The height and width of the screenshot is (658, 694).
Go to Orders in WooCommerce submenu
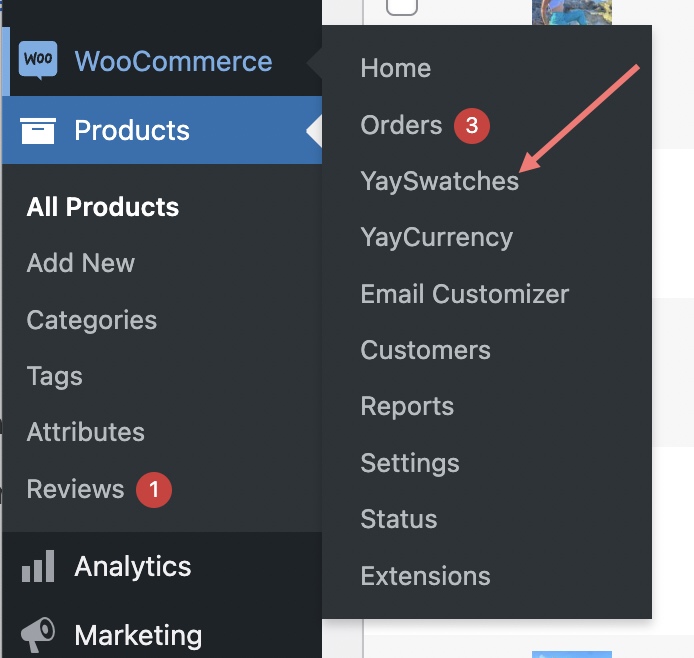[x=401, y=126]
